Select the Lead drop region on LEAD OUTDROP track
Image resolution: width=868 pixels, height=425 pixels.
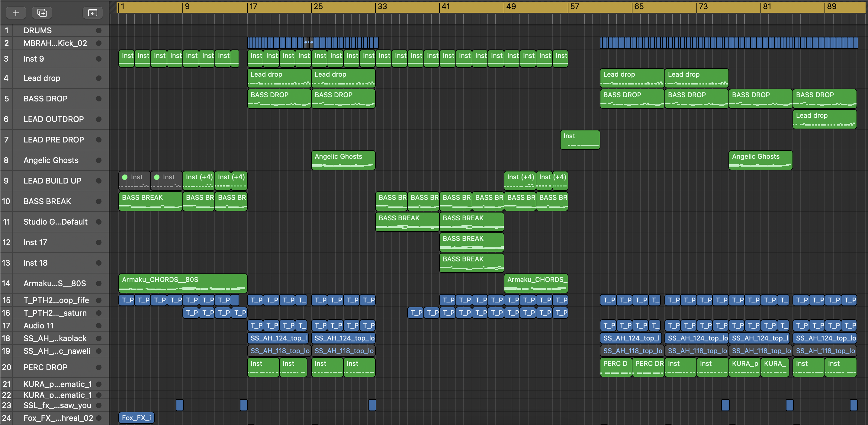click(x=824, y=119)
